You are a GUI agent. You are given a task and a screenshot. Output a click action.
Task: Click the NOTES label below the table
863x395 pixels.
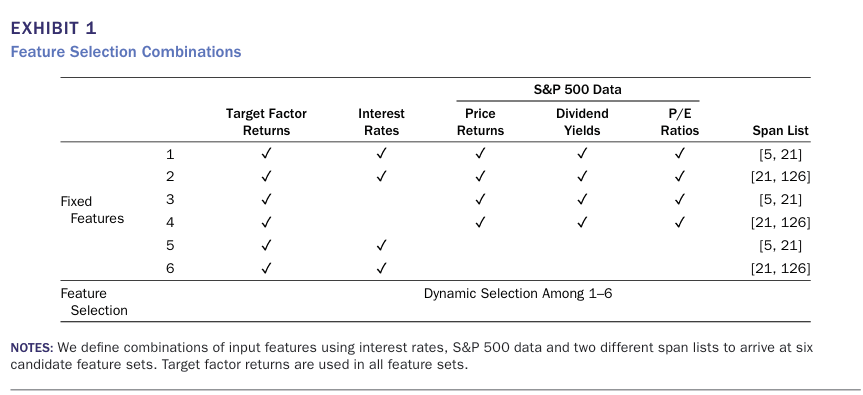pos(32,348)
